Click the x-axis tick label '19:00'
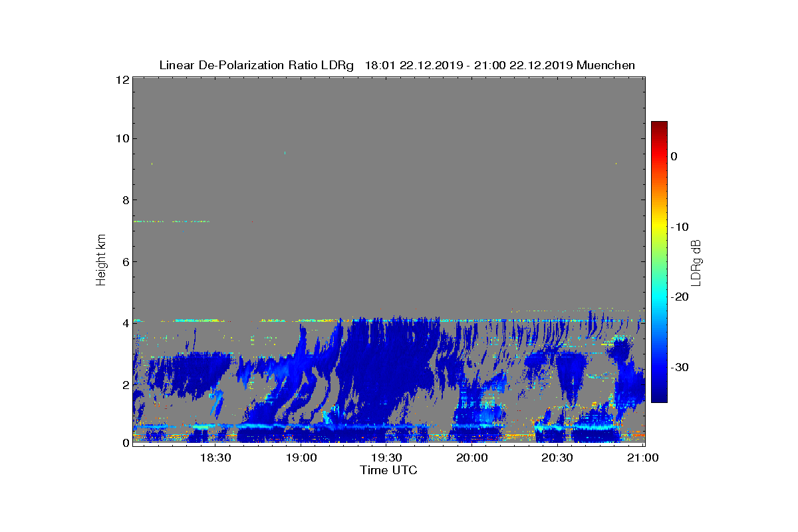The image size is (798, 532). point(301,458)
